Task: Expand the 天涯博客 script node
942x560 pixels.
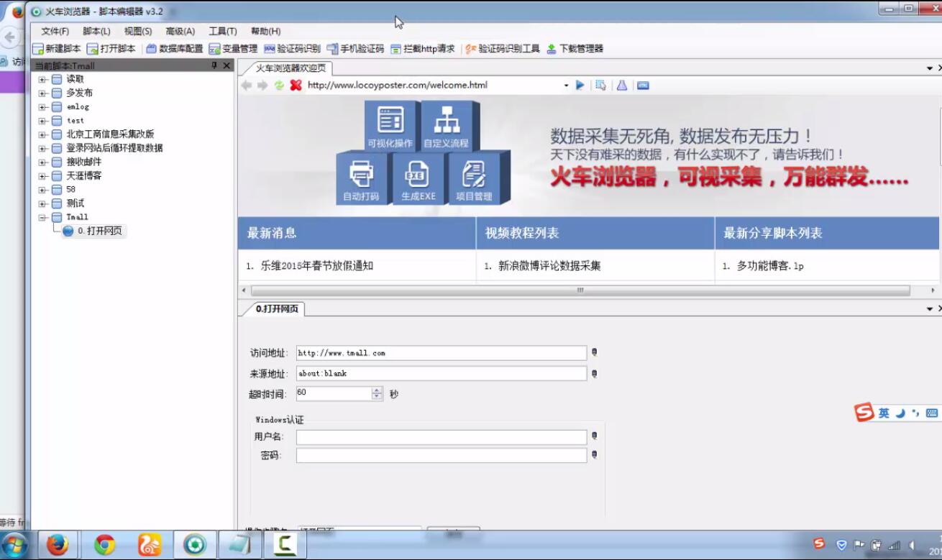Action: 42,176
